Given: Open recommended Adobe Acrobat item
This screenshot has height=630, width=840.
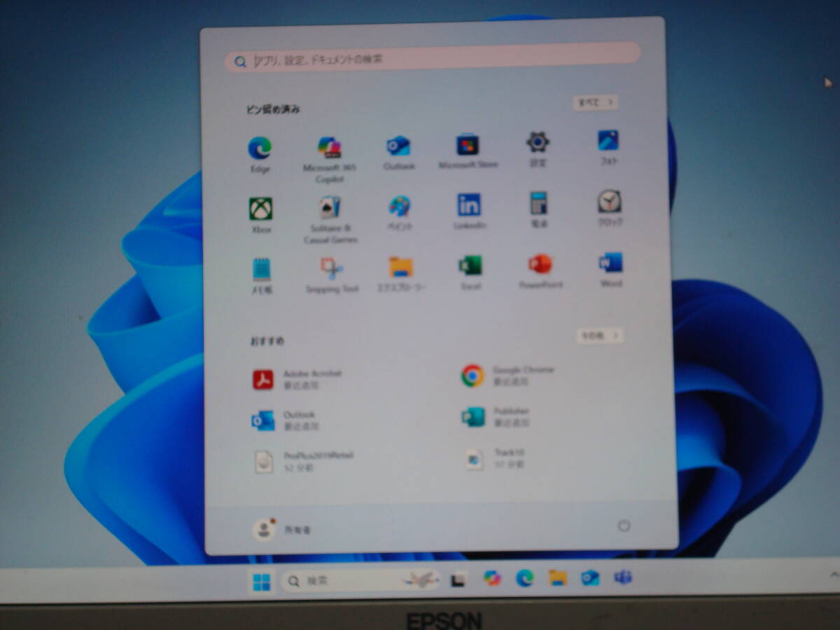Looking at the screenshot, I should [x=297, y=379].
